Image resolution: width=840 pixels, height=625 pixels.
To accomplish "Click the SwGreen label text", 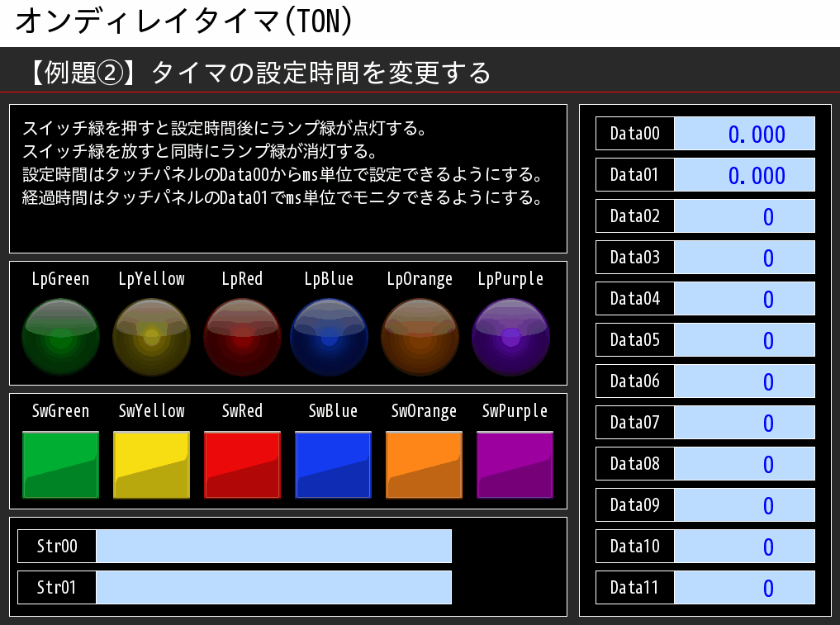I will [x=60, y=411].
